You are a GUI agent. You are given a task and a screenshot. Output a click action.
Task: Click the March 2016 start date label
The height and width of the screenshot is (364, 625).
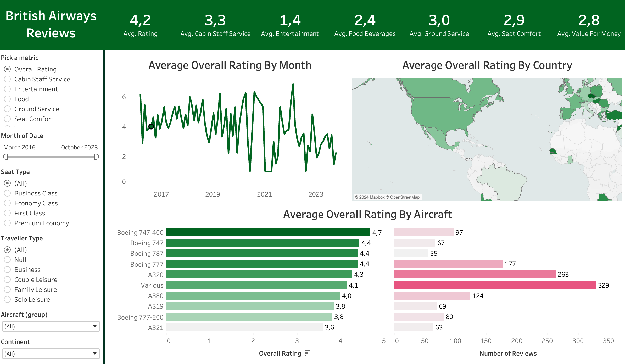point(20,147)
